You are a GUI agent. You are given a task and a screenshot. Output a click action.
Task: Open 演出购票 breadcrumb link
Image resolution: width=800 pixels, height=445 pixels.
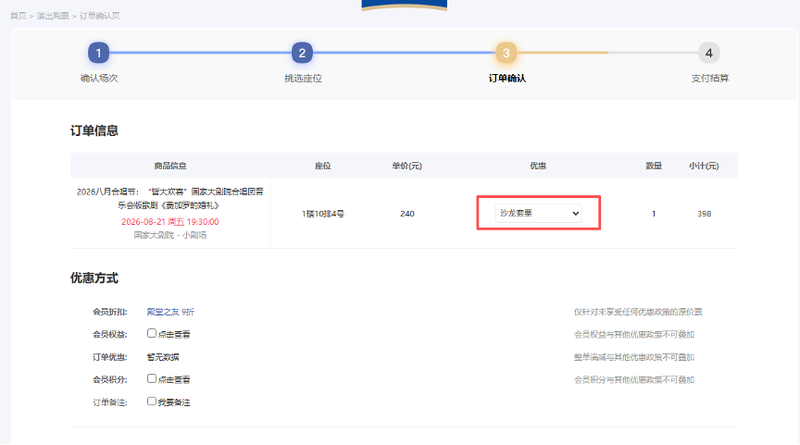pyautogui.click(x=53, y=16)
